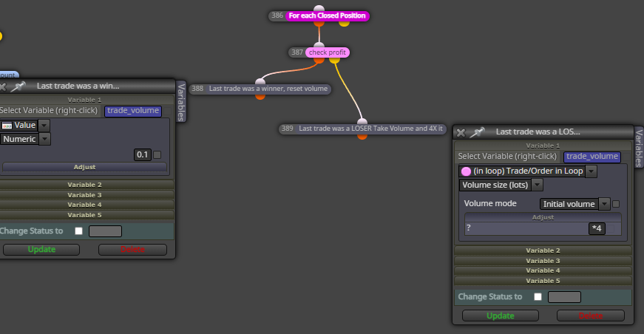Click Update in the right panel
This screenshot has width=644, height=334.
point(501,316)
